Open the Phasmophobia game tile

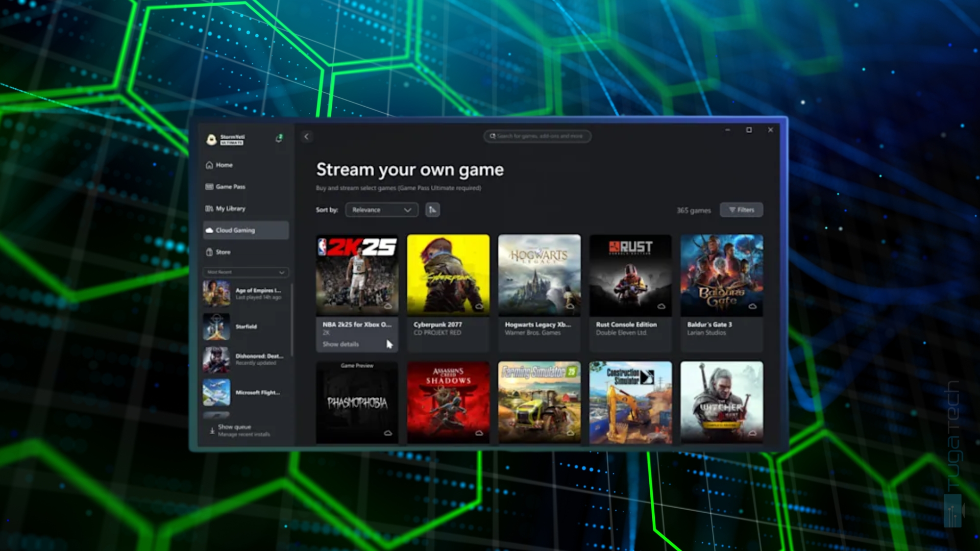(x=357, y=403)
